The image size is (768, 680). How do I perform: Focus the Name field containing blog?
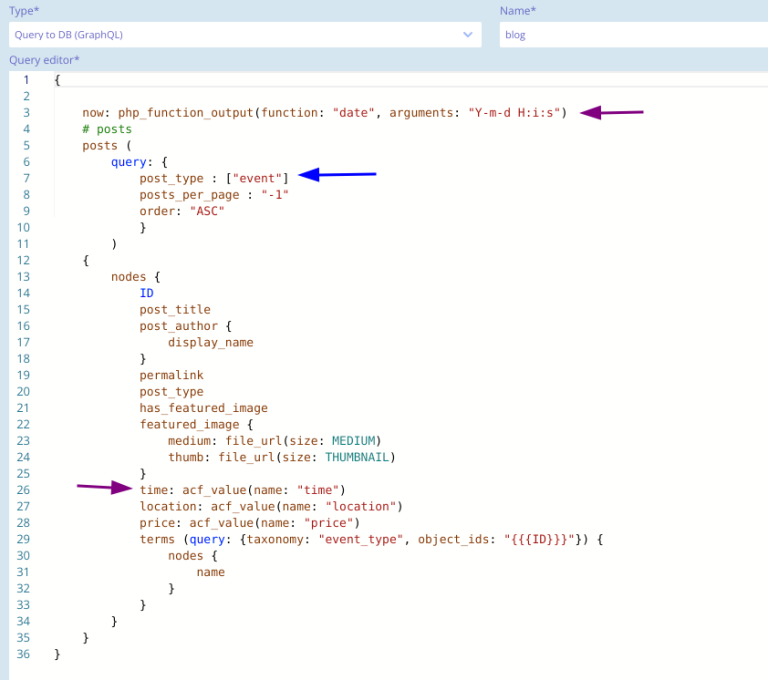633,35
